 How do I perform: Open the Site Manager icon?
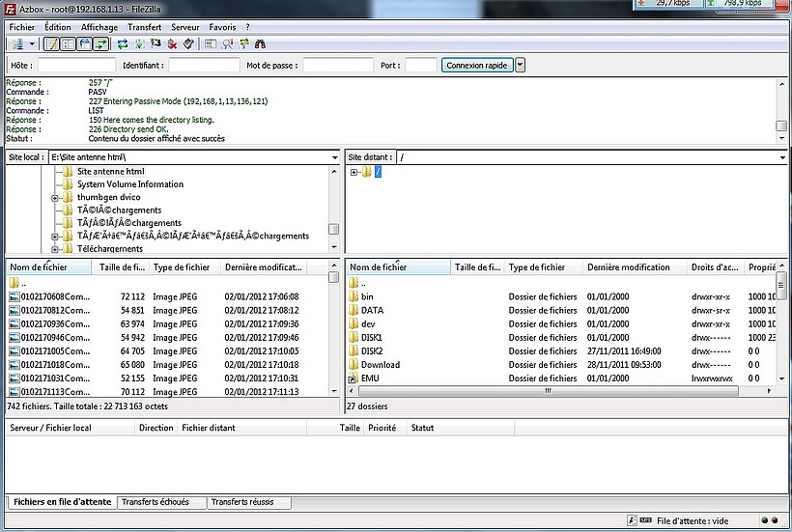pyautogui.click(x=16, y=44)
